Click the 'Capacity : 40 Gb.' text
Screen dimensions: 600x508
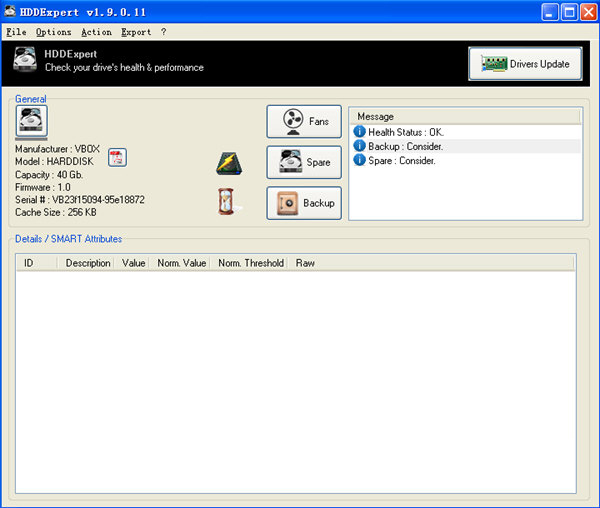point(49,175)
